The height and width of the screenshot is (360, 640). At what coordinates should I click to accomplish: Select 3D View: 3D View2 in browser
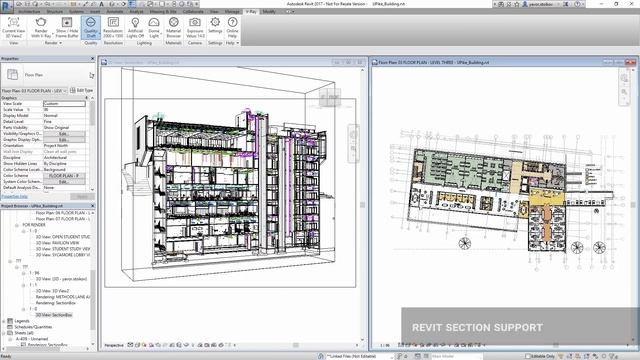(52, 291)
